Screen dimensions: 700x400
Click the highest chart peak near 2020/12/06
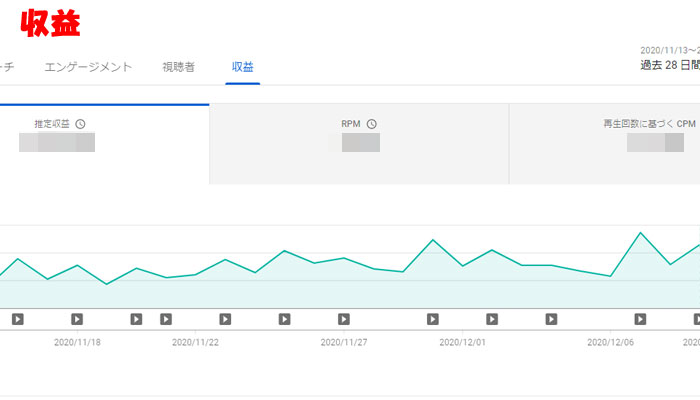click(641, 233)
